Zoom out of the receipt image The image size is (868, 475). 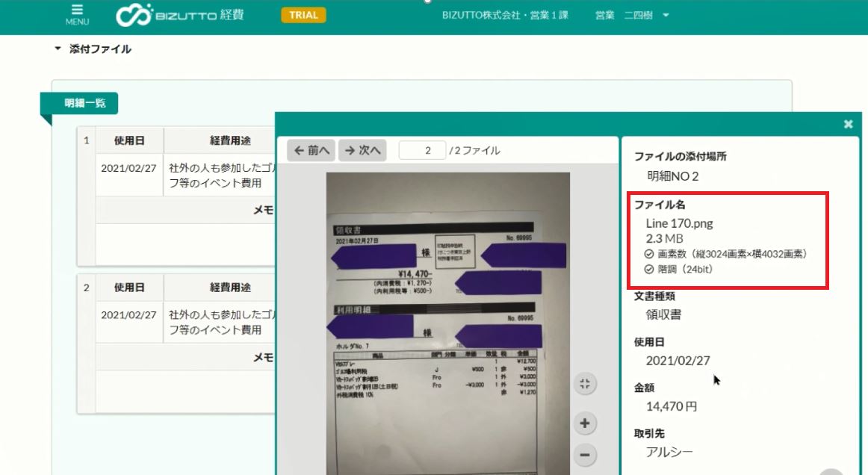tap(584, 455)
